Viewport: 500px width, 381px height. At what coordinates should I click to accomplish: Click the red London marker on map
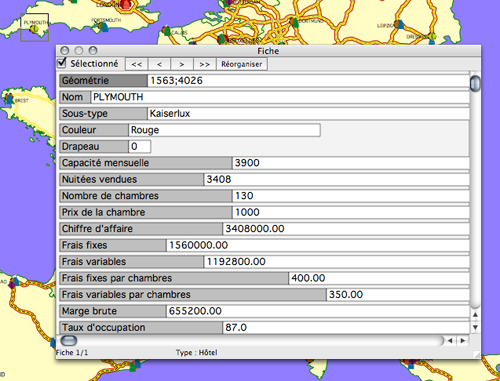pos(126,4)
